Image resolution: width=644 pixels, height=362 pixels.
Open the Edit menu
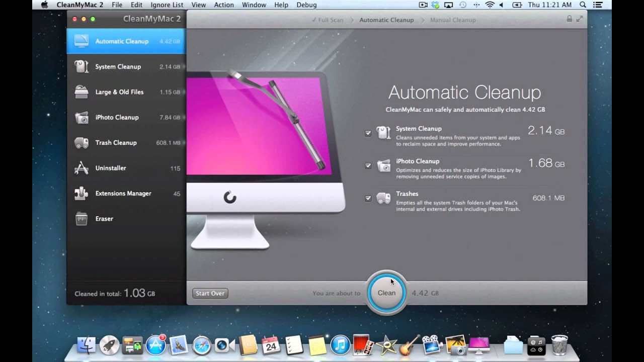click(136, 5)
